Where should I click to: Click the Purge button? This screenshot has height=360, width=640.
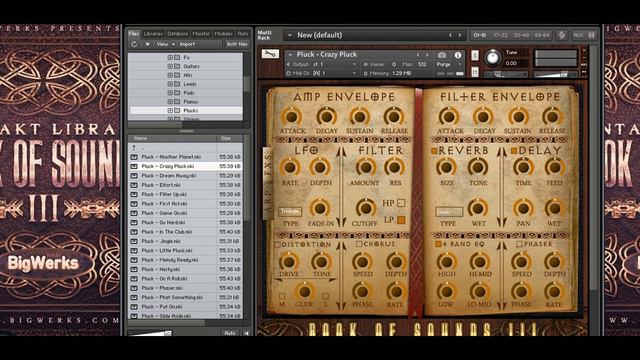pos(443,64)
